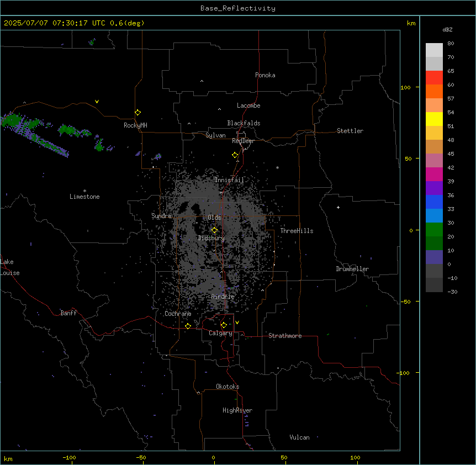
Task: Click the yellow diamond marker south of RedDeer
Action: (235, 155)
